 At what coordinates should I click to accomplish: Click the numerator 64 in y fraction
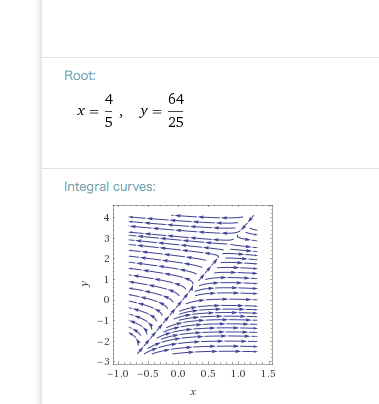(176, 100)
